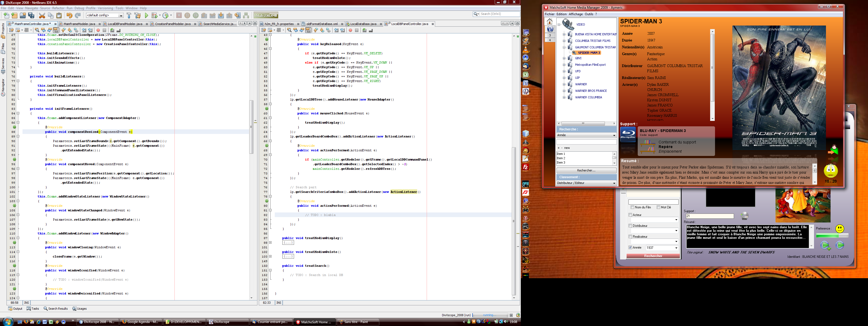
Task: Click the Blu-ray Disc support icon
Action: (628, 134)
